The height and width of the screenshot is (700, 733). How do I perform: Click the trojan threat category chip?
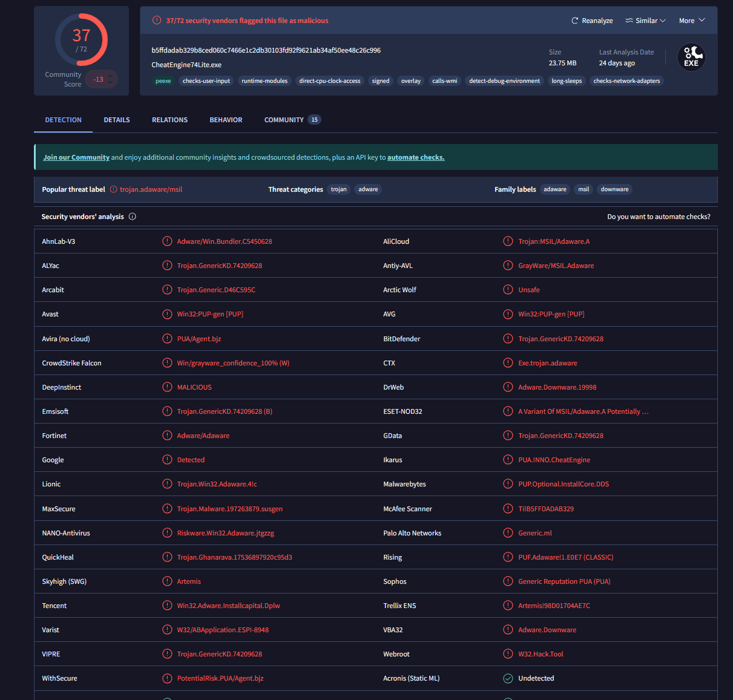pos(339,189)
